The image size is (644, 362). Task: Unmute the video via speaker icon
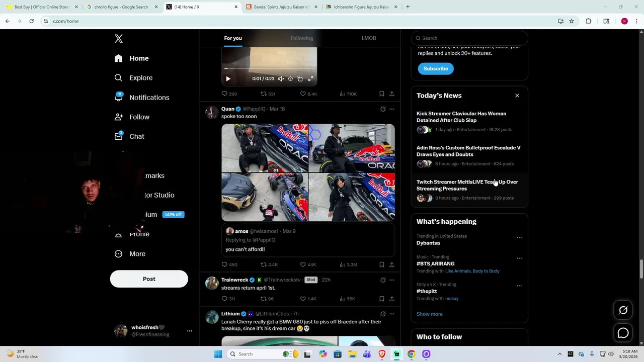pyautogui.click(x=281, y=79)
